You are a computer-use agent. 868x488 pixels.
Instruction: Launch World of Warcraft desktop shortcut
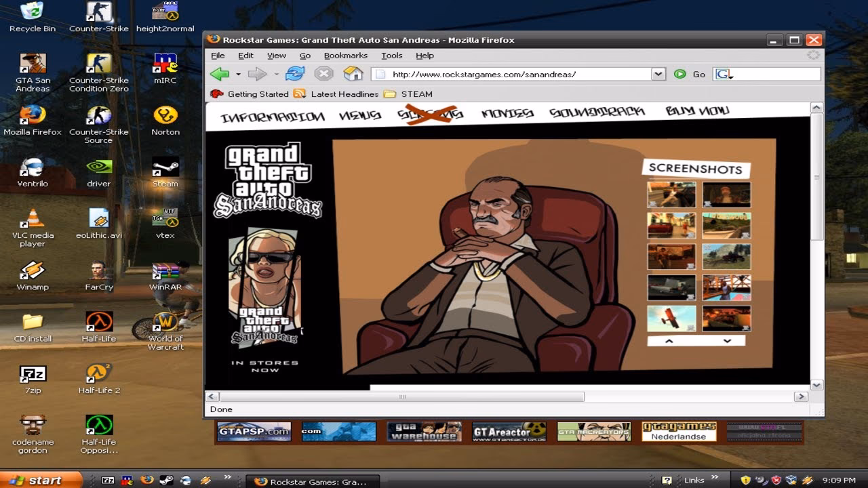165,331
